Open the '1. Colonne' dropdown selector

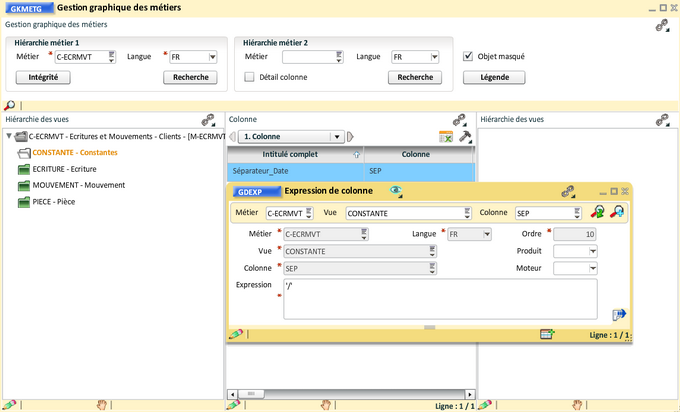tap(338, 137)
